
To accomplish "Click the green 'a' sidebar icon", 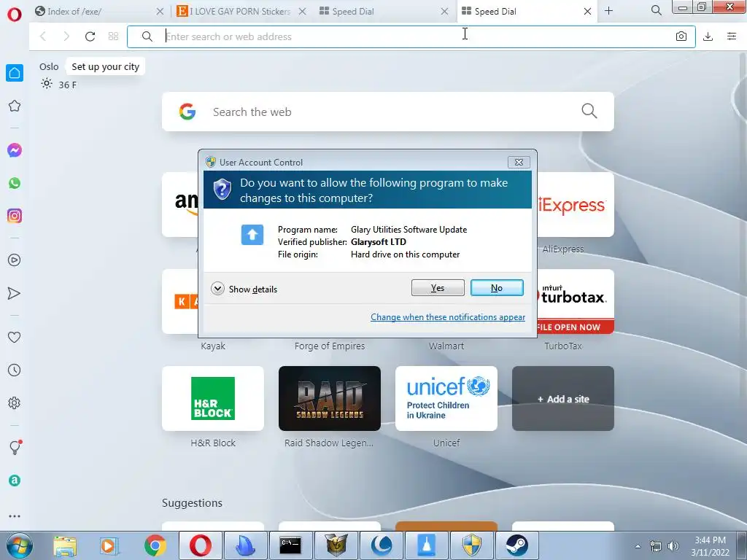I will pos(15,481).
